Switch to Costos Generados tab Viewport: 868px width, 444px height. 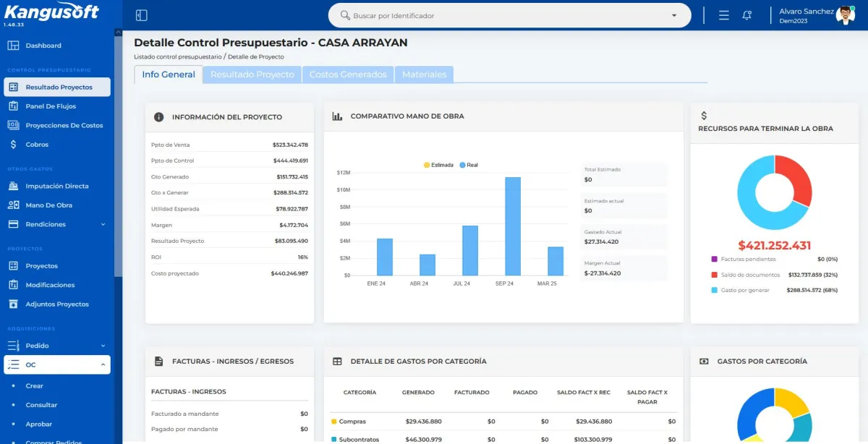[348, 74]
